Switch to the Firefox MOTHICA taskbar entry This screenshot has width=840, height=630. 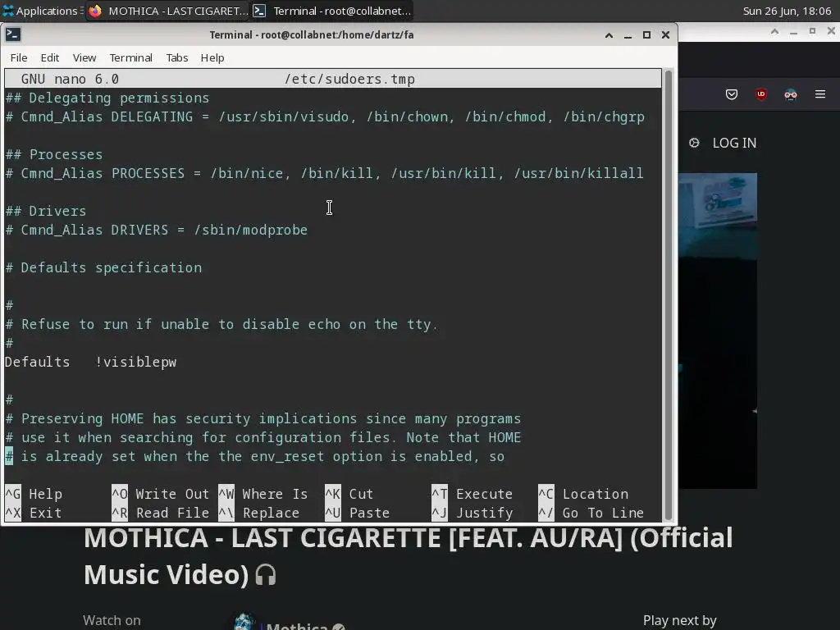point(167,11)
